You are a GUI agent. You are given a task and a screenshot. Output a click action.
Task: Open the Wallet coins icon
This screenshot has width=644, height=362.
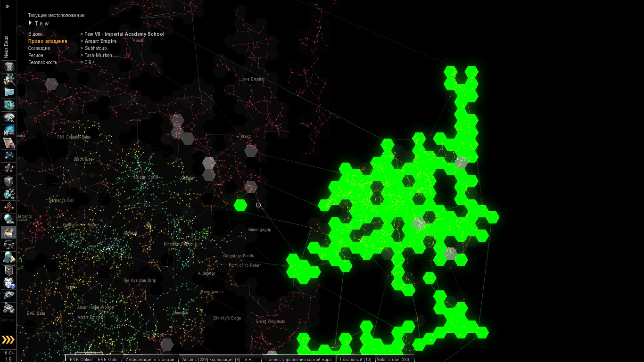tap(9, 194)
